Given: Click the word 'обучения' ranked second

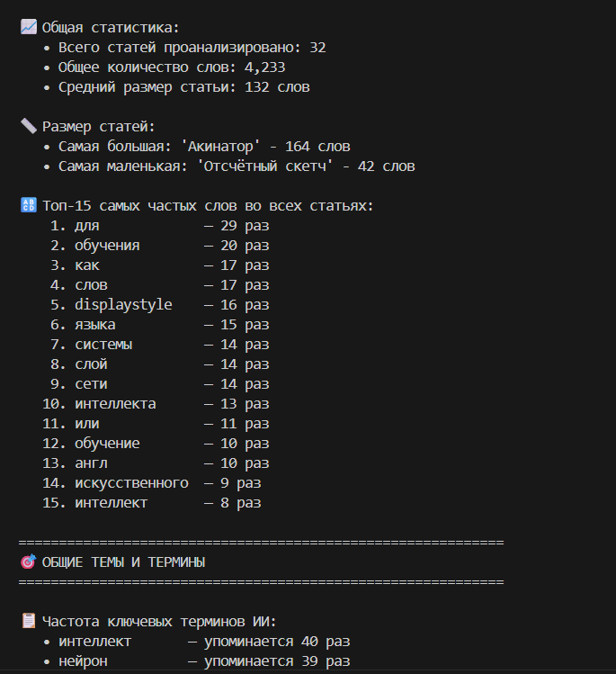Looking at the screenshot, I should click(107, 246).
